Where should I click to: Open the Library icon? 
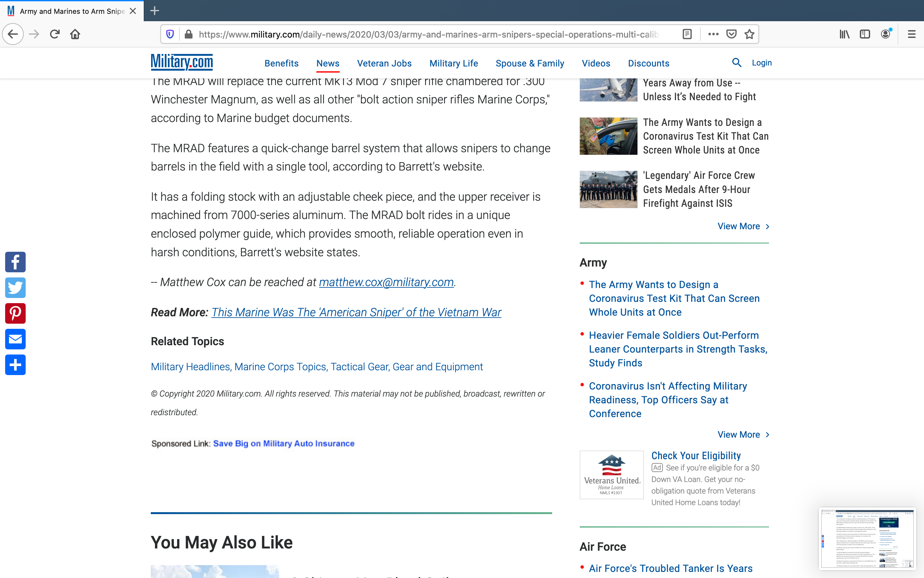point(844,34)
